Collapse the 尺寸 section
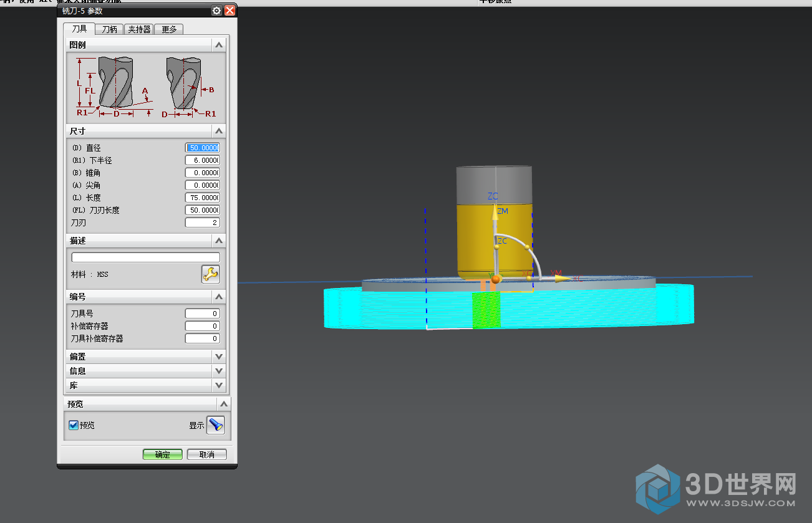 click(x=218, y=131)
